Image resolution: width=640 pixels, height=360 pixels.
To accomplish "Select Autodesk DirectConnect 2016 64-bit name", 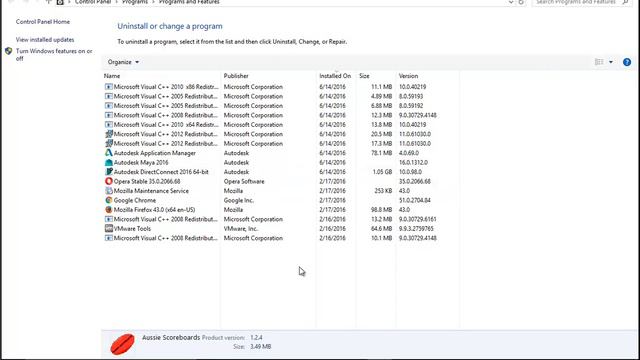I will pos(161,172).
